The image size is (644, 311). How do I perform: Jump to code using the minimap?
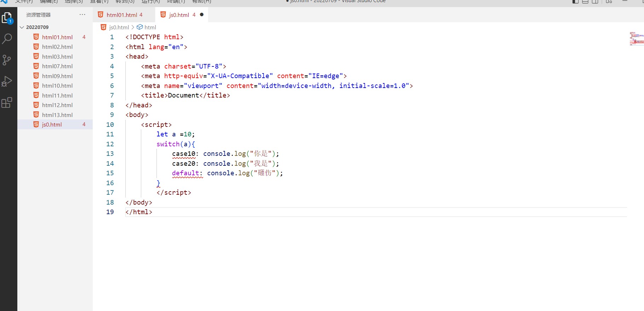tap(637, 39)
